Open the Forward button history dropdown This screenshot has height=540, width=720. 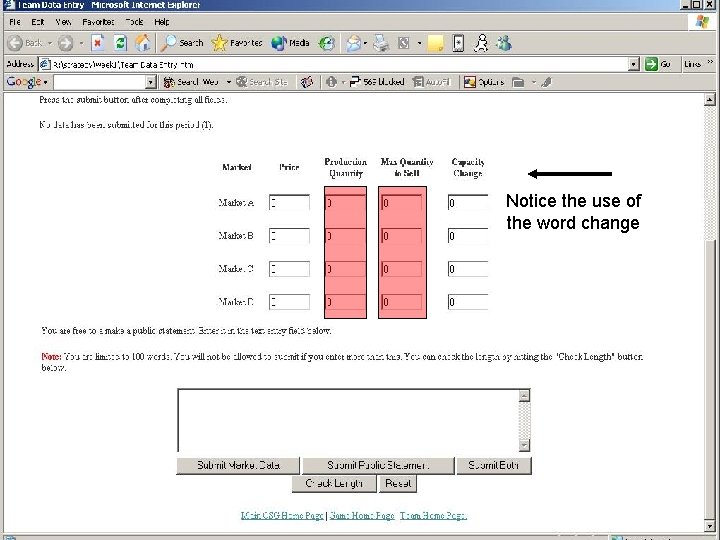(x=81, y=43)
